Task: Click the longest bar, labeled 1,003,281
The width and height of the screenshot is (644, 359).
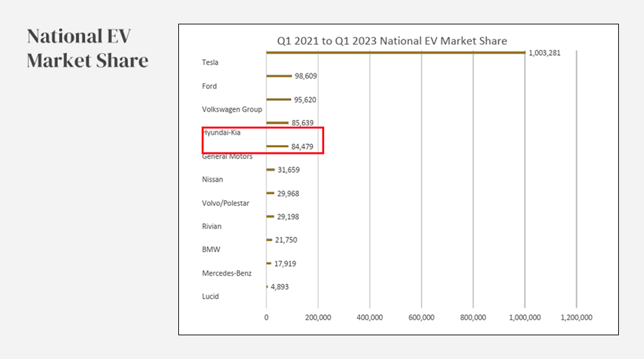Action: point(396,53)
